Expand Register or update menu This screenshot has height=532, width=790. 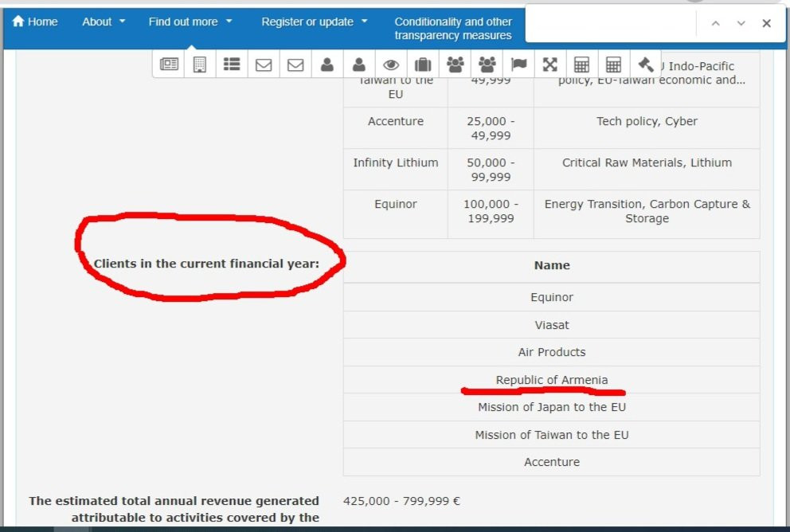315,22
